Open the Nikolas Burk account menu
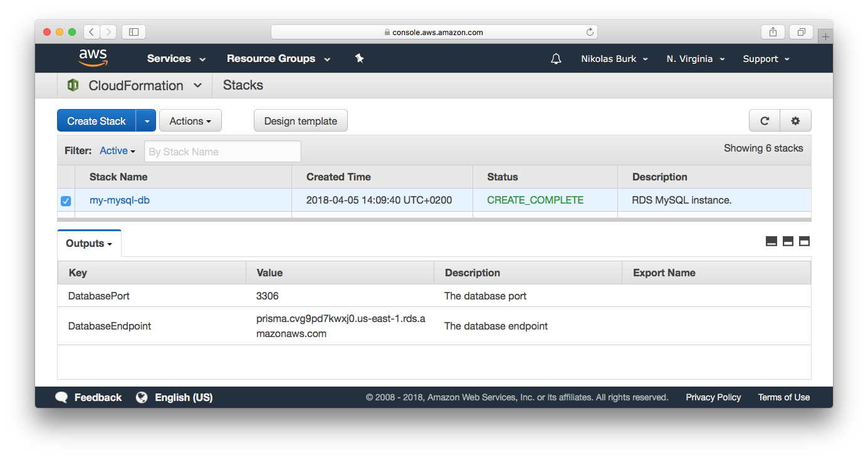This screenshot has width=868, height=458. pyautogui.click(x=614, y=59)
